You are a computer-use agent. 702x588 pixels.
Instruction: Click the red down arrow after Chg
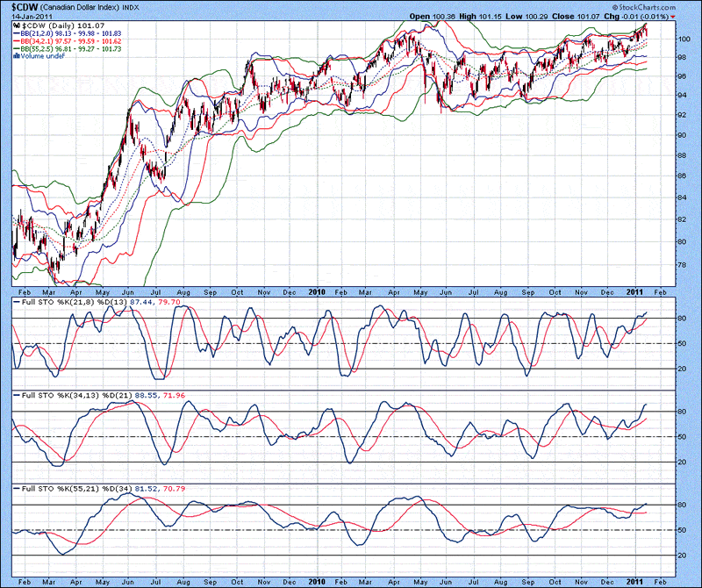pos(673,17)
